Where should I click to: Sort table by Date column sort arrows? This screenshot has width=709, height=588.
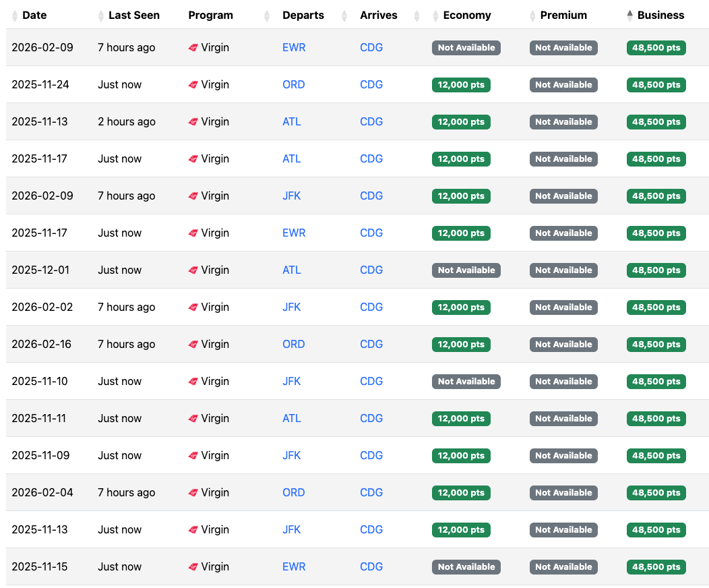pyautogui.click(x=14, y=16)
